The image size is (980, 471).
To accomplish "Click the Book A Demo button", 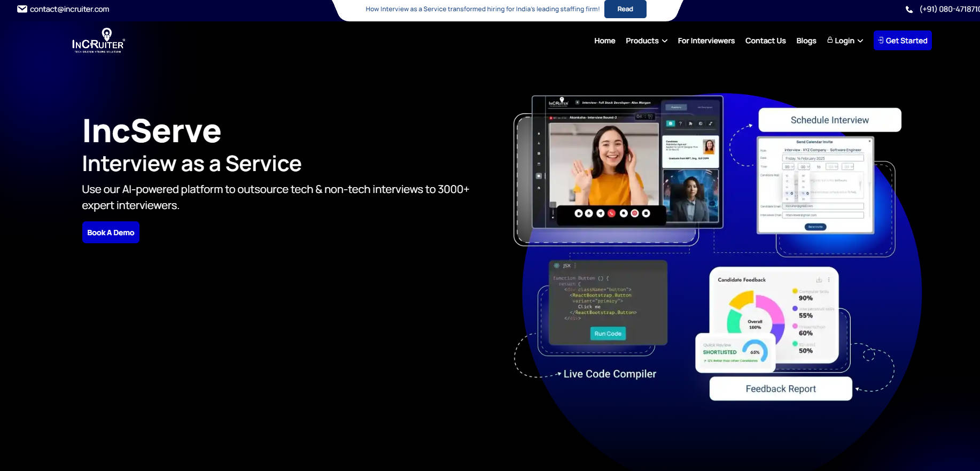I will coord(111,233).
